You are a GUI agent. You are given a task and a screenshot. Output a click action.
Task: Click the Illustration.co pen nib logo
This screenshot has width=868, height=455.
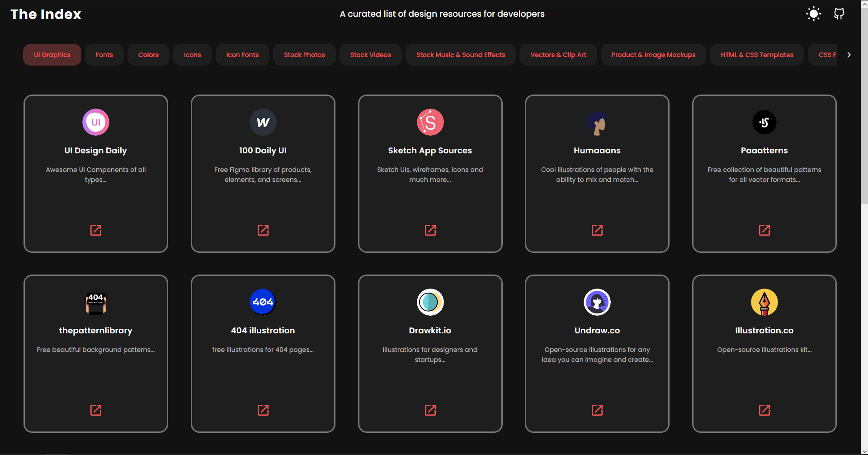[764, 302]
